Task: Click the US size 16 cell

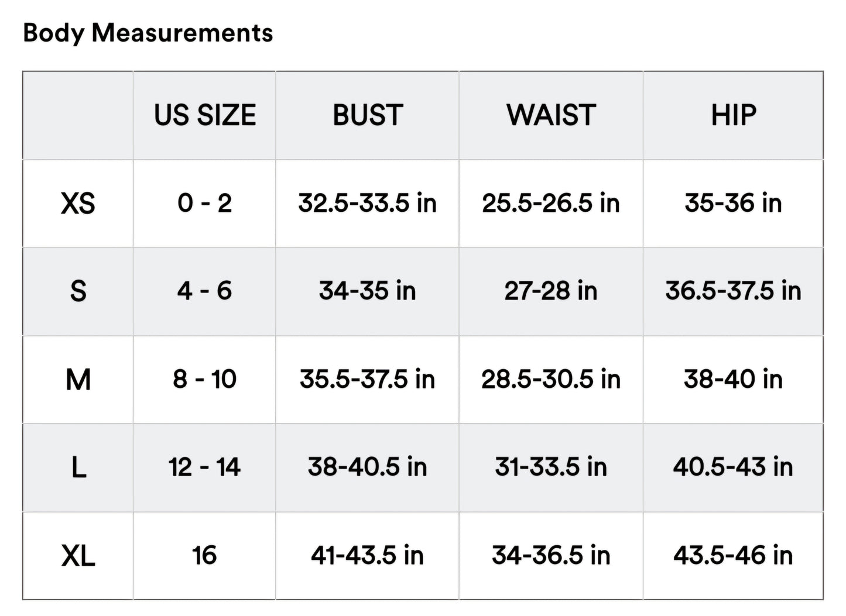Action: [x=204, y=556]
